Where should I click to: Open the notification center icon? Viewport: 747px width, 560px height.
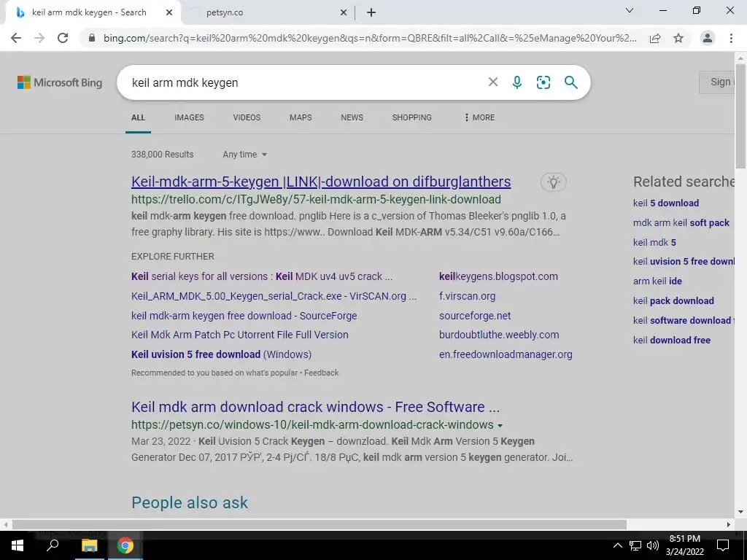(723, 545)
